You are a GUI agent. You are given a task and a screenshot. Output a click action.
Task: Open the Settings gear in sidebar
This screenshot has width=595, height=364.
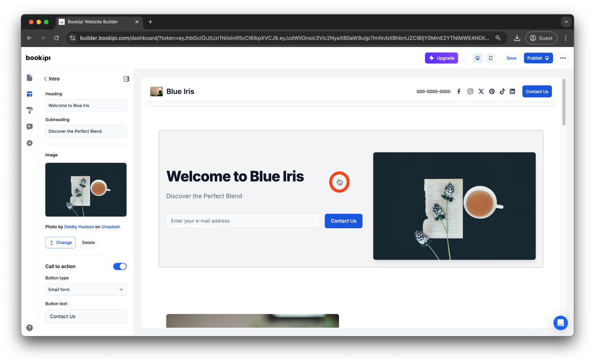[x=30, y=143]
